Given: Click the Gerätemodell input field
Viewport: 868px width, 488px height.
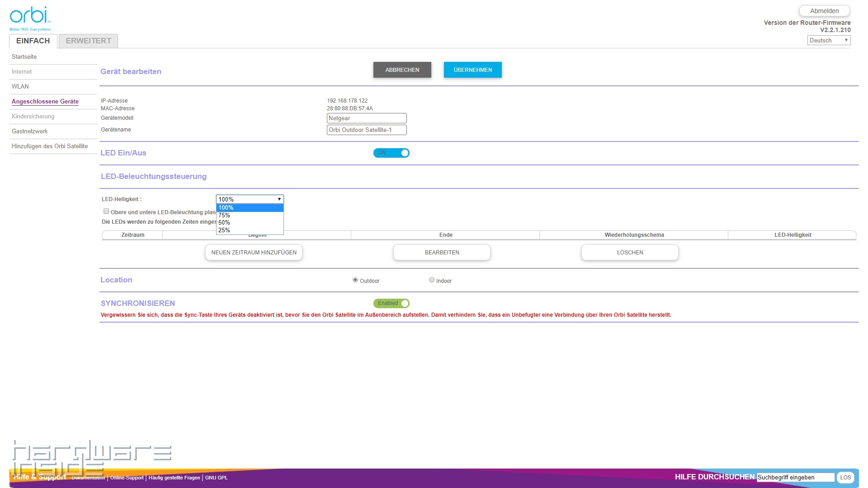Looking at the screenshot, I should click(x=367, y=118).
